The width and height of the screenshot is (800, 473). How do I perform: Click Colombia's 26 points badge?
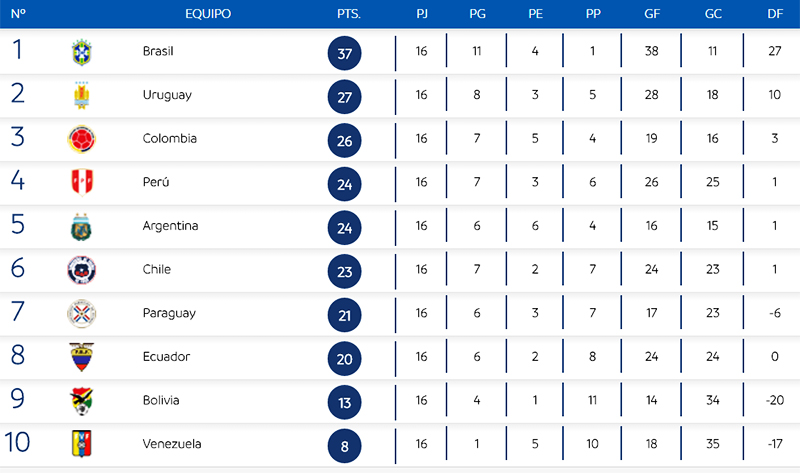[x=345, y=140]
